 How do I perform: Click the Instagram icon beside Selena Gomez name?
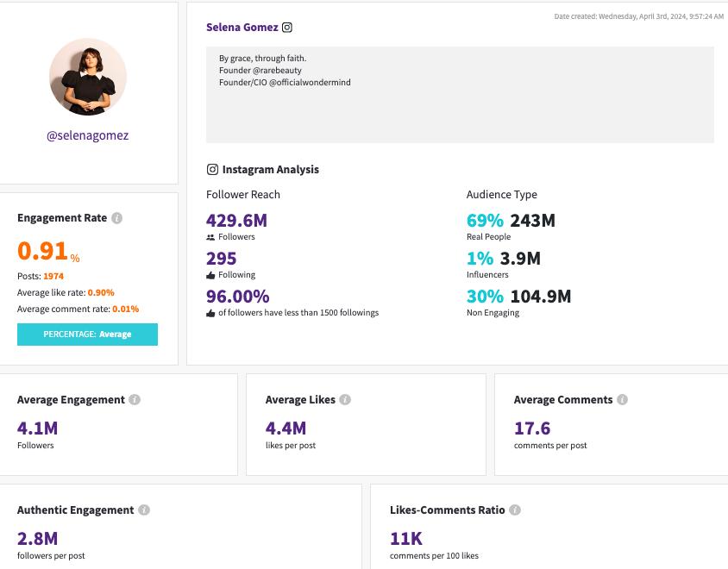pos(287,28)
